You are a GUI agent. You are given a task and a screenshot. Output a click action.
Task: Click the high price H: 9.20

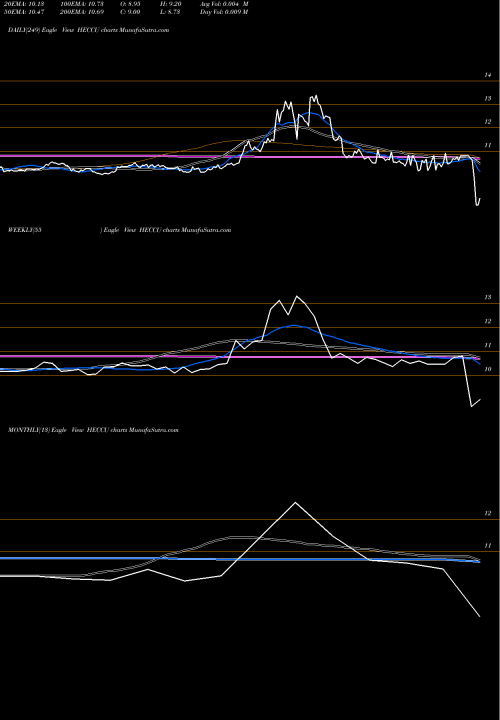click(x=171, y=4)
